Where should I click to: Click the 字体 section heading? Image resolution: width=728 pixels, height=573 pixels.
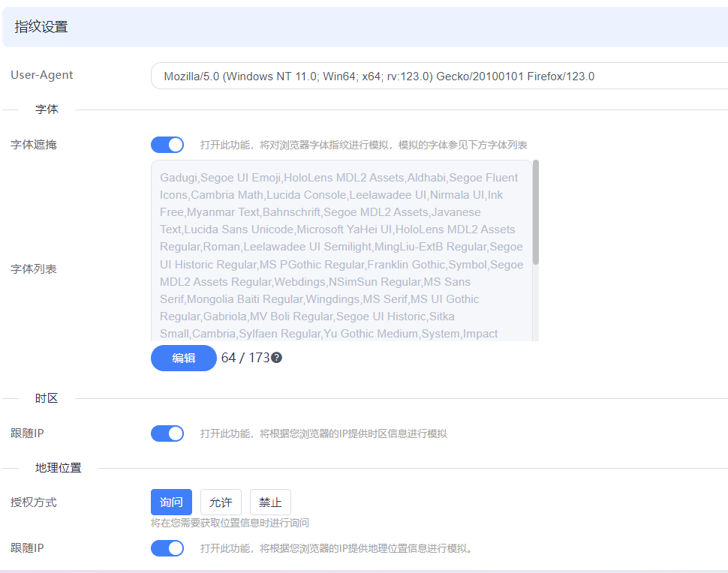[47, 109]
